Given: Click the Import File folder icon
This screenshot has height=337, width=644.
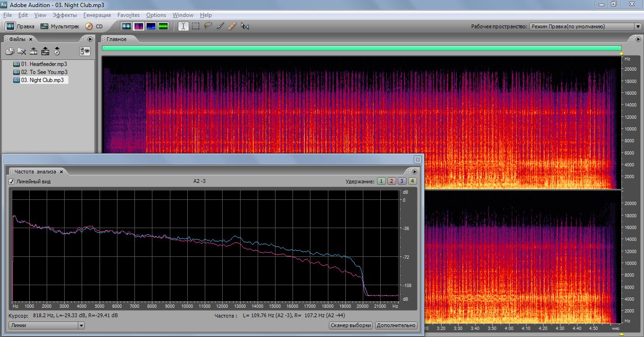Looking at the screenshot, I should pos(10,51).
